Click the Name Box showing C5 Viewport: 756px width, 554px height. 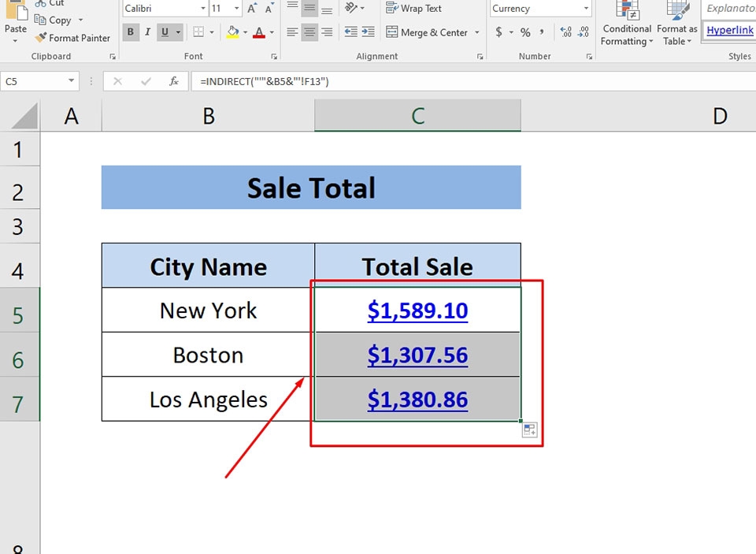click(x=35, y=80)
